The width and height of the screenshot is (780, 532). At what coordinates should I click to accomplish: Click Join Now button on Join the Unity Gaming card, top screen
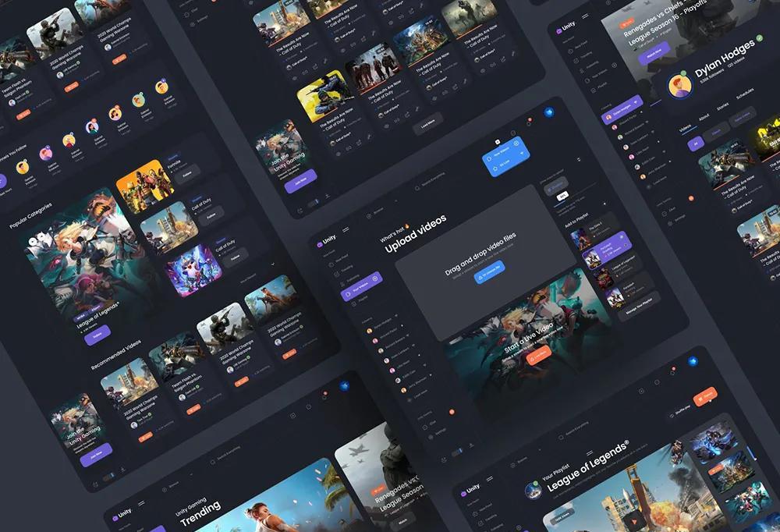[301, 182]
